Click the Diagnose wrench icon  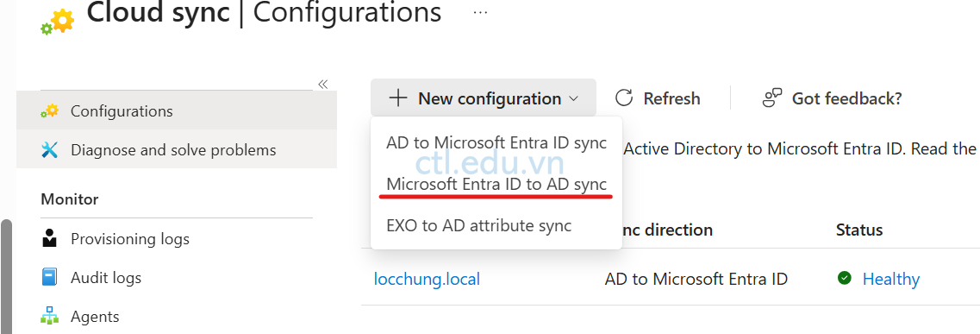(49, 150)
